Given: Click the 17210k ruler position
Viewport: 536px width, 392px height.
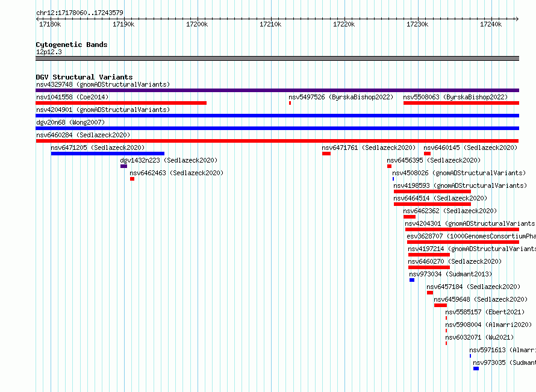Looking at the screenshot, I should tap(270, 24).
